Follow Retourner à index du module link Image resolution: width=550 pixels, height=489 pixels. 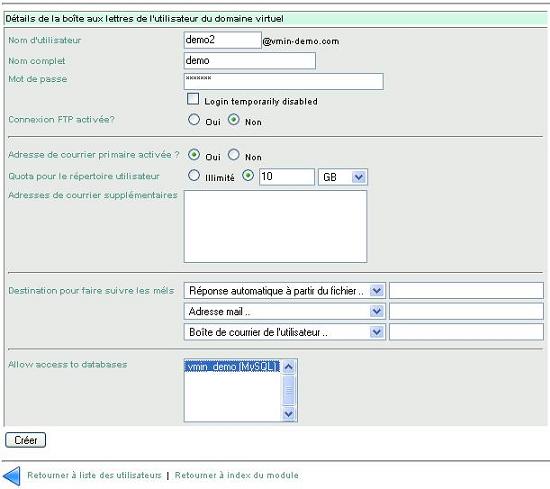coord(237,475)
